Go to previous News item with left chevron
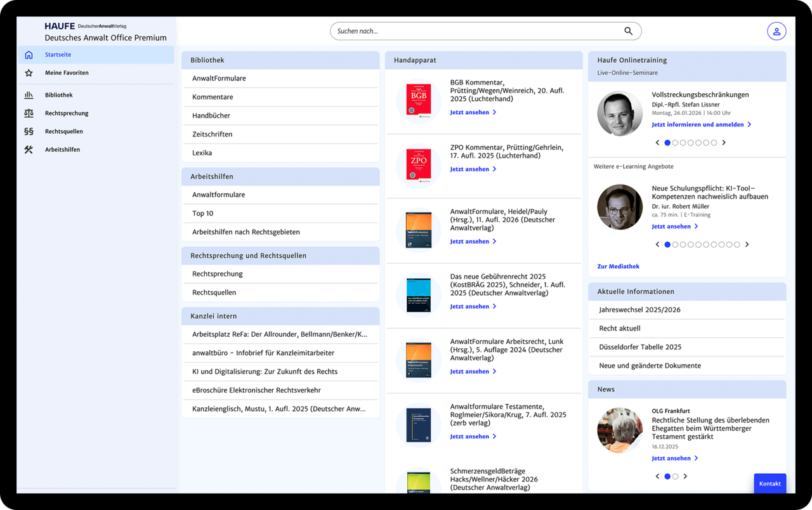The width and height of the screenshot is (812, 510). 657,476
